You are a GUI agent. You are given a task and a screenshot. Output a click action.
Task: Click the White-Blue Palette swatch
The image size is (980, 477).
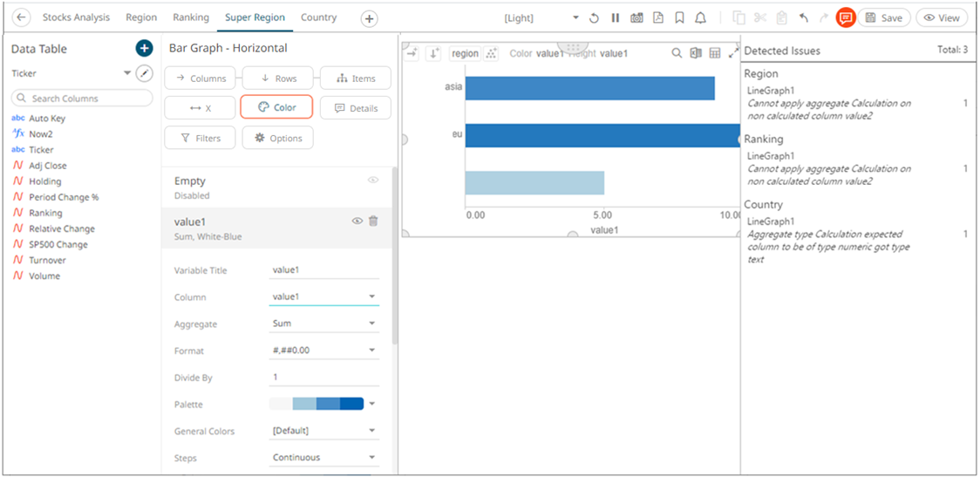coord(316,404)
